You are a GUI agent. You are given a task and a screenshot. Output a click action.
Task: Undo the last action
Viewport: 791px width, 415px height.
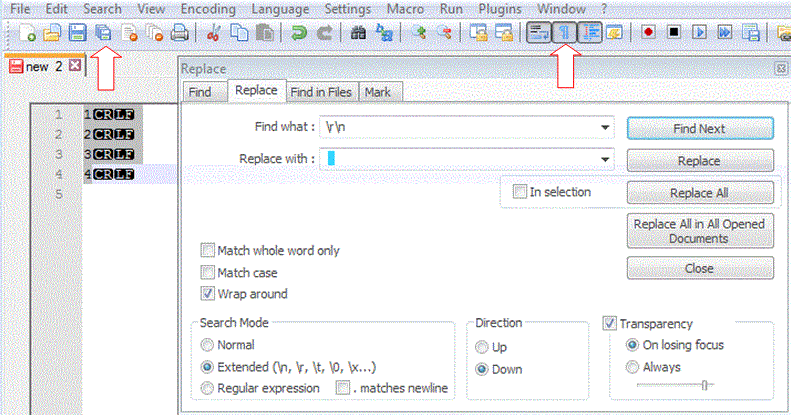(x=299, y=33)
